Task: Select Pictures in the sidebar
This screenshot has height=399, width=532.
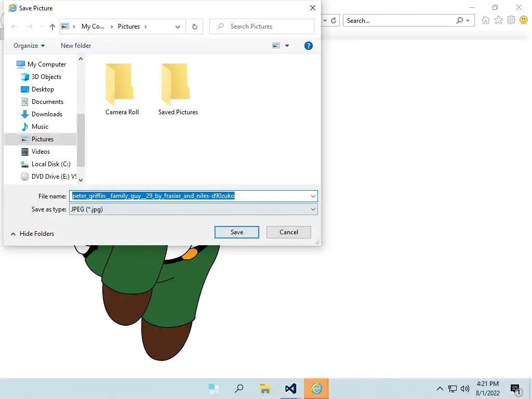Action: pos(40,139)
